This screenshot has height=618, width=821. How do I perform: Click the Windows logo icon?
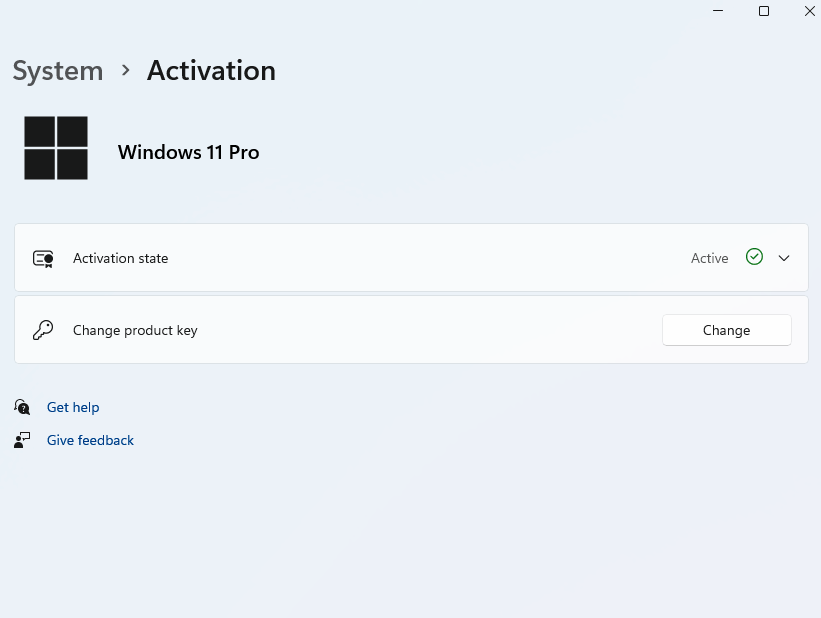55,147
